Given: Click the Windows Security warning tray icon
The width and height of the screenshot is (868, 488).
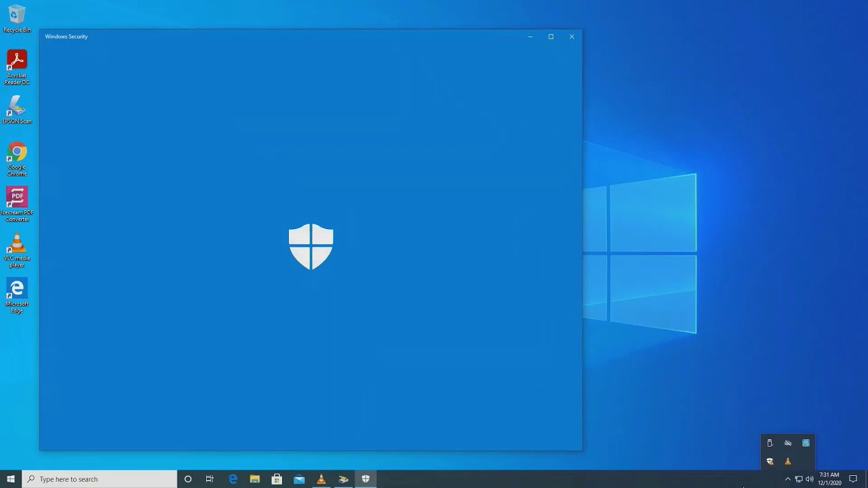Looking at the screenshot, I should tap(770, 461).
